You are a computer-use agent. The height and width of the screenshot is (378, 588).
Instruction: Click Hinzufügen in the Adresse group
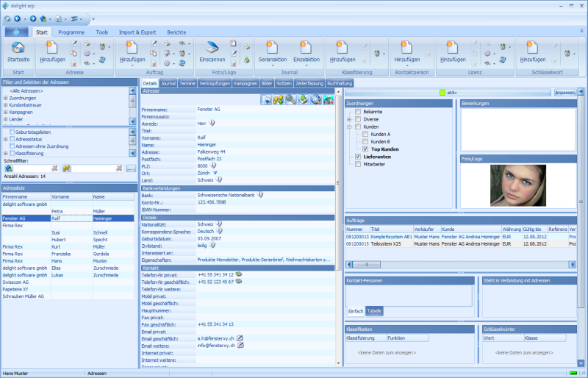[x=52, y=51]
